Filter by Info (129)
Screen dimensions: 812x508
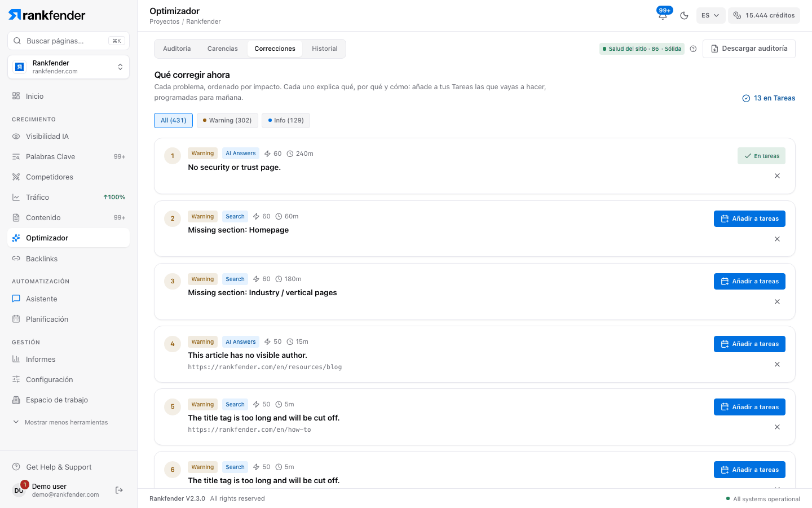[286, 120]
